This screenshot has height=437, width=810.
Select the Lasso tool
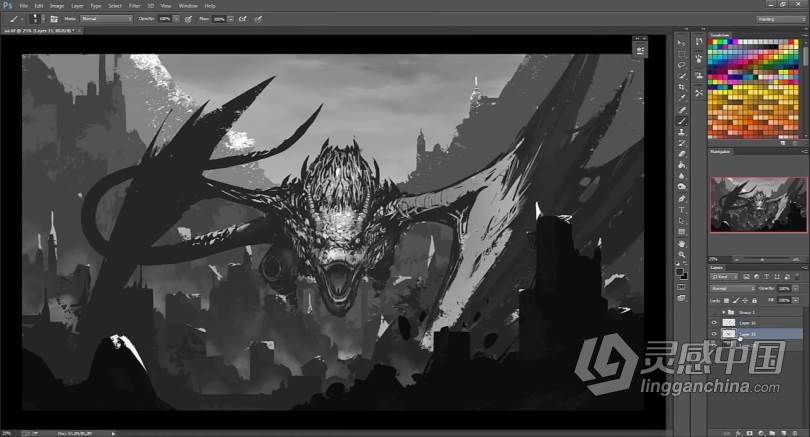coord(682,65)
